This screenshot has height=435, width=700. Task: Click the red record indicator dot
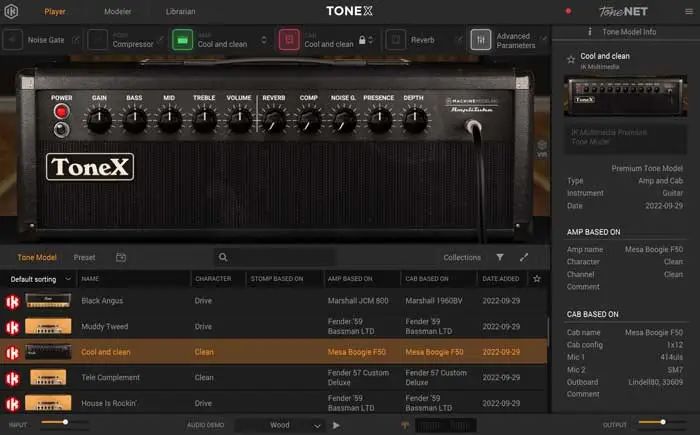568,11
